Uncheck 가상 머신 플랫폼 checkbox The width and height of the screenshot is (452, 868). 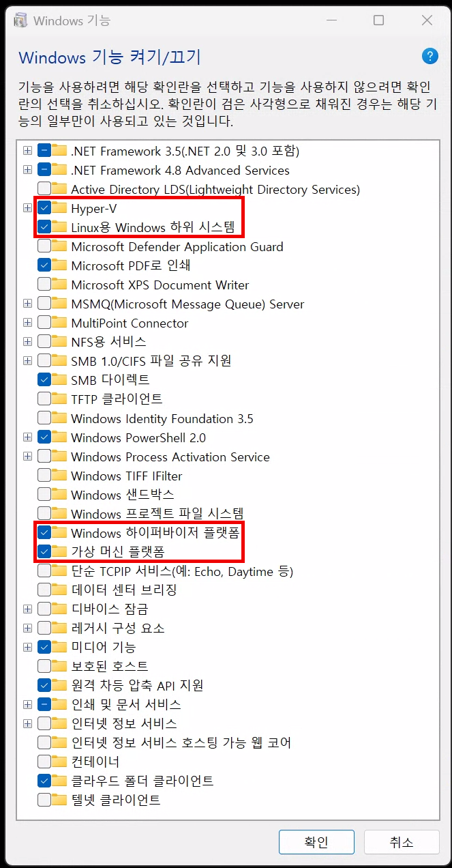click(x=44, y=551)
